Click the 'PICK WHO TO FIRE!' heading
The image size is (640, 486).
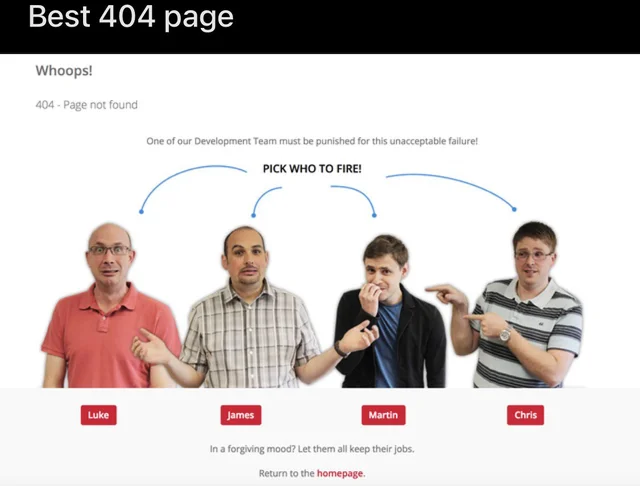(x=312, y=169)
